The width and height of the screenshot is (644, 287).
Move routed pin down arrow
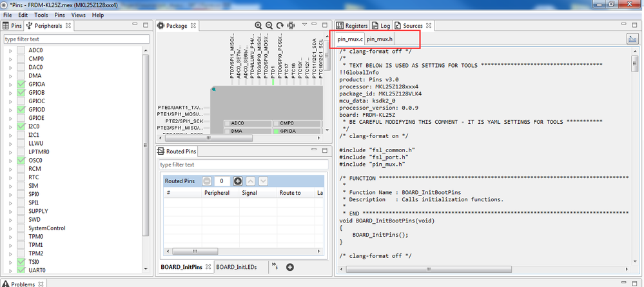point(263,181)
